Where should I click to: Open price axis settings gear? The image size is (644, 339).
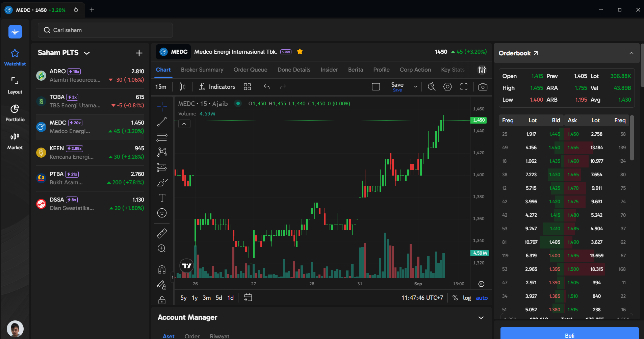click(481, 284)
